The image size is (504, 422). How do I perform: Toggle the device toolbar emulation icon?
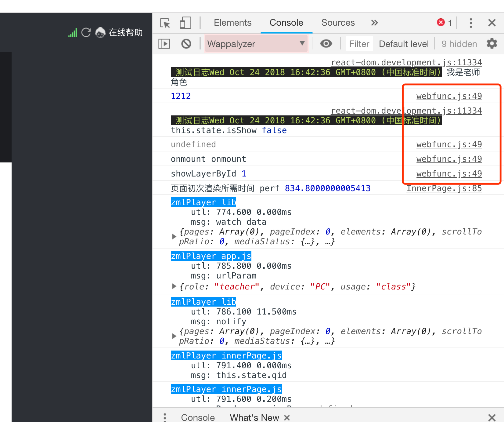tap(185, 23)
